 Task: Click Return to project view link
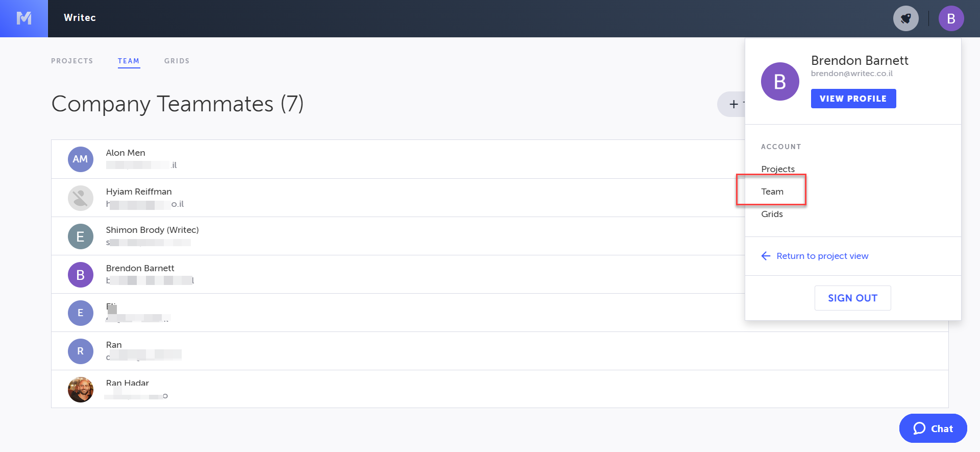click(x=822, y=256)
